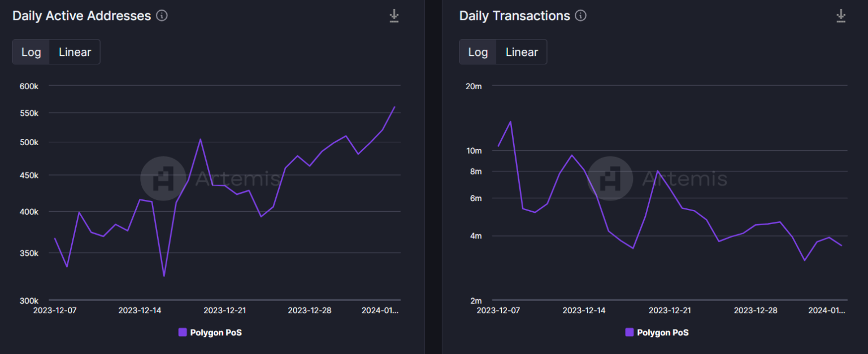Image resolution: width=868 pixels, height=354 pixels.
Task: Click the highest peak on Daily Transactions line
Action: (x=510, y=121)
